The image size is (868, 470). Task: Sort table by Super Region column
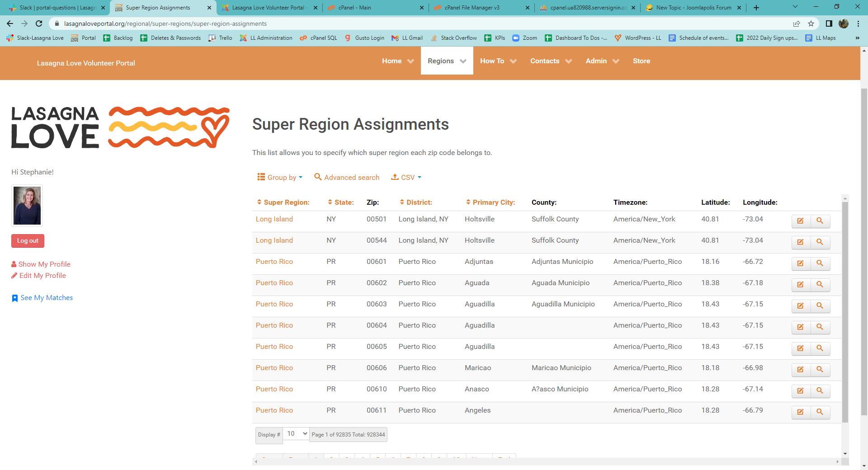point(283,202)
